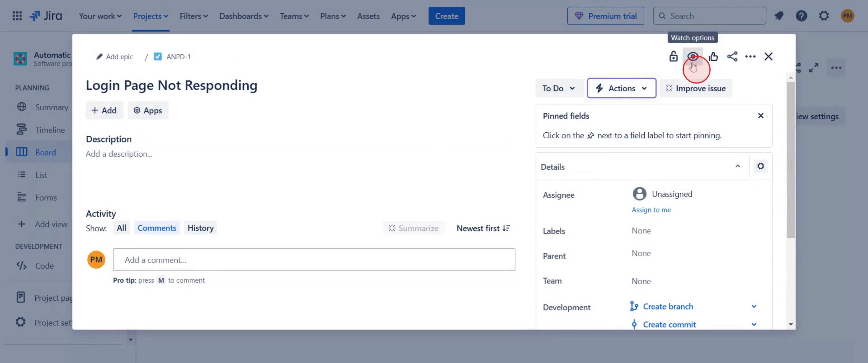868x363 pixels.
Task: Click the issue lock restriction icon
Action: click(x=673, y=56)
